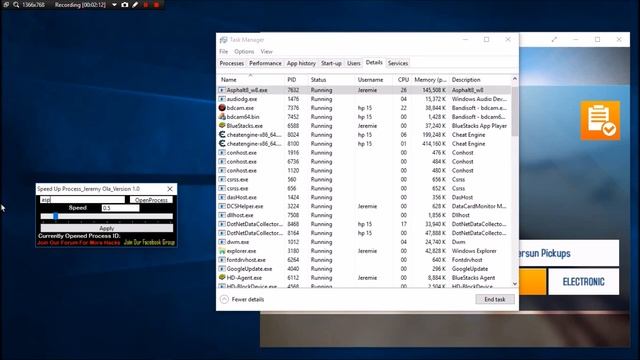640x360 pixels.
Task: Select the dllhost.exe process row
Action: [x=364, y=215]
